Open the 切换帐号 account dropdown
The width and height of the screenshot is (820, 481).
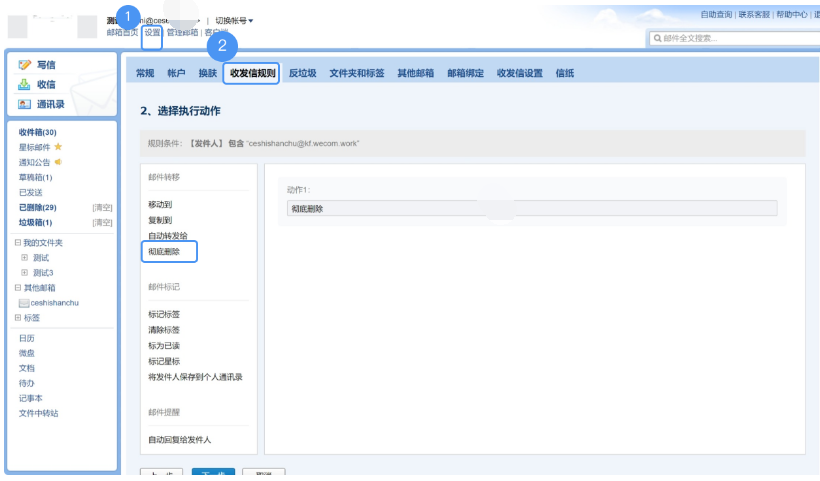tap(234, 20)
